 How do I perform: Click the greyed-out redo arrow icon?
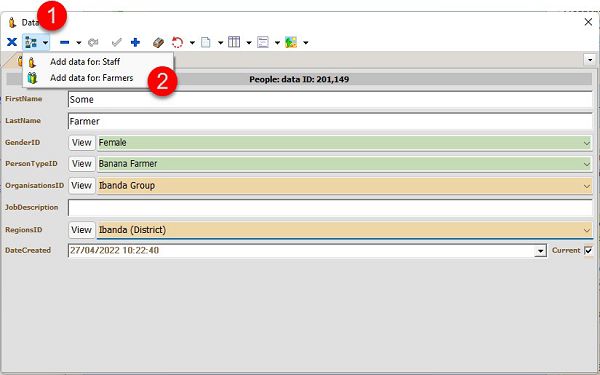click(93, 42)
